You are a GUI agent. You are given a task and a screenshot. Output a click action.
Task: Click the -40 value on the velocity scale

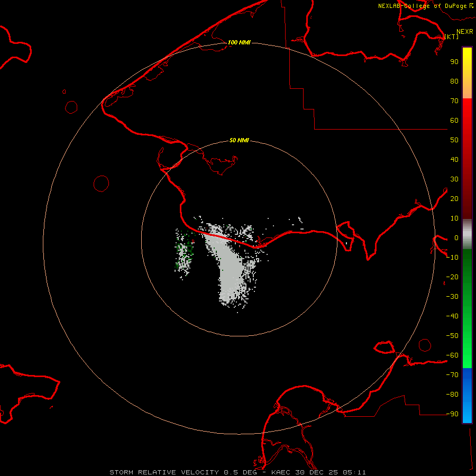tap(452, 316)
